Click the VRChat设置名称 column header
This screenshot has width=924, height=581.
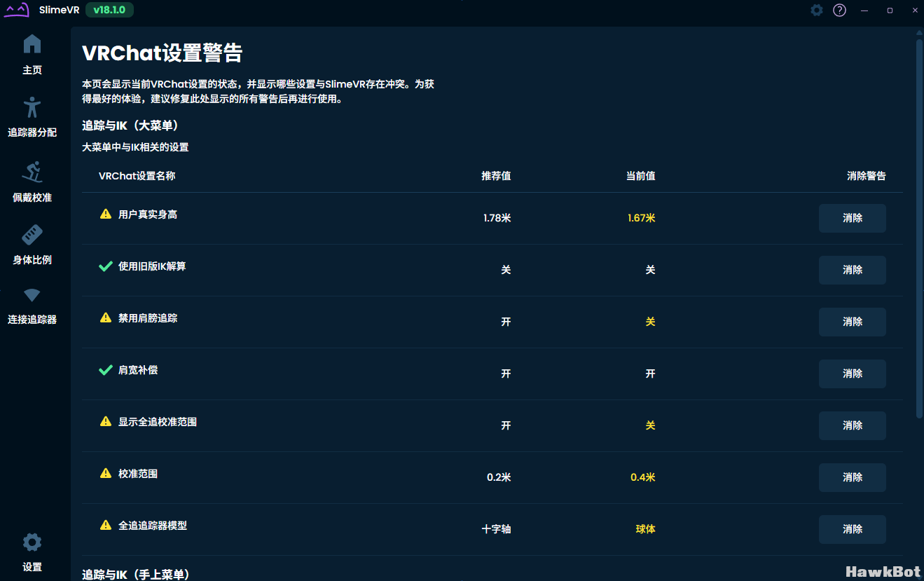(x=137, y=176)
